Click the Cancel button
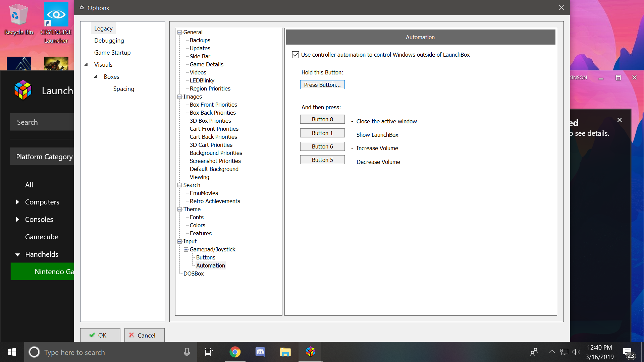 [145, 335]
